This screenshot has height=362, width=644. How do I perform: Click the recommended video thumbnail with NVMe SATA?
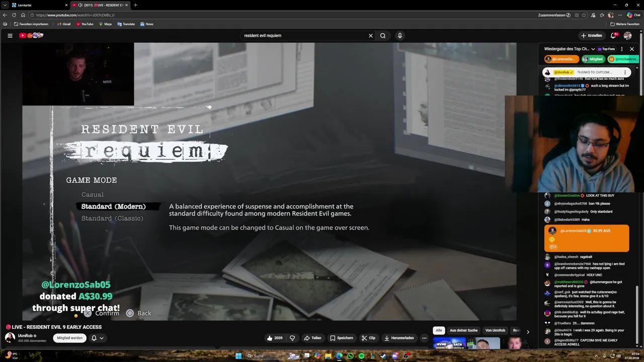tap(449, 344)
